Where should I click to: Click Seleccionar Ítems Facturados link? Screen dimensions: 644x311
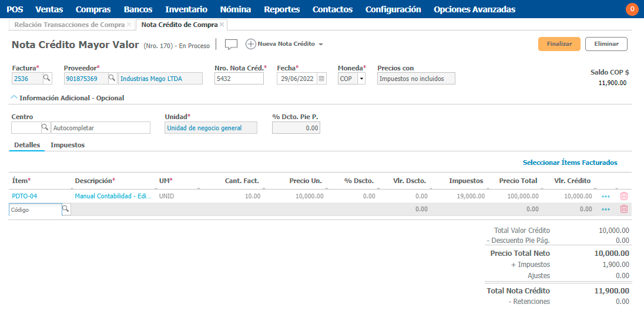pos(569,163)
